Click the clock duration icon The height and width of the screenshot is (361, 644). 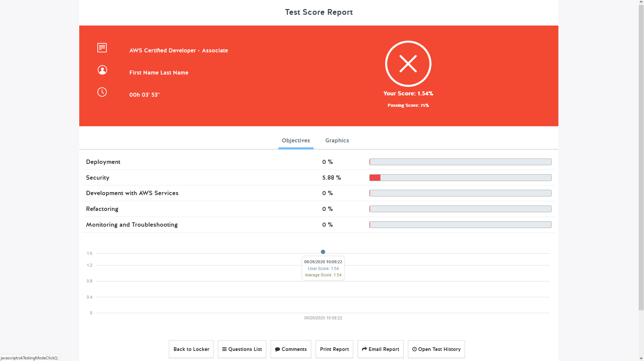(102, 92)
